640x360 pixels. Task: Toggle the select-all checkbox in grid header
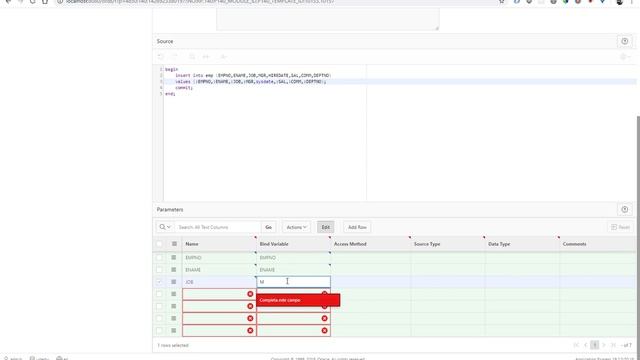(159, 244)
